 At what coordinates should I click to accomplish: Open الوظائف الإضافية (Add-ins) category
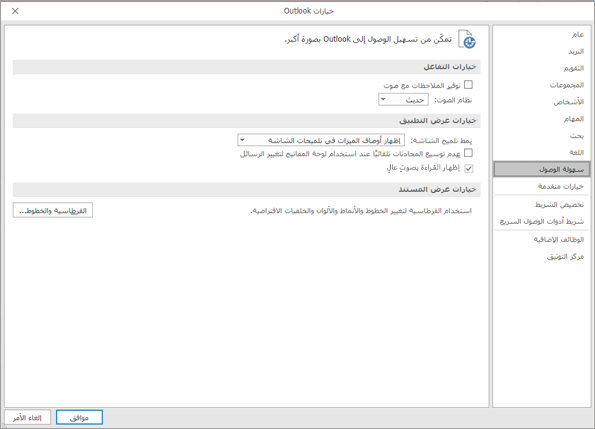559,239
